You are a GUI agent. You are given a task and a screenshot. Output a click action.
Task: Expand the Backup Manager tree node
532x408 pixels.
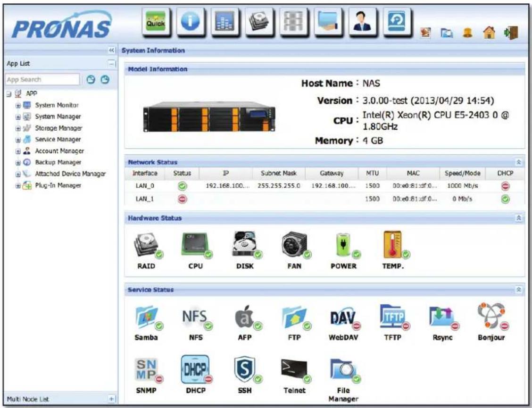pyautogui.click(x=18, y=163)
